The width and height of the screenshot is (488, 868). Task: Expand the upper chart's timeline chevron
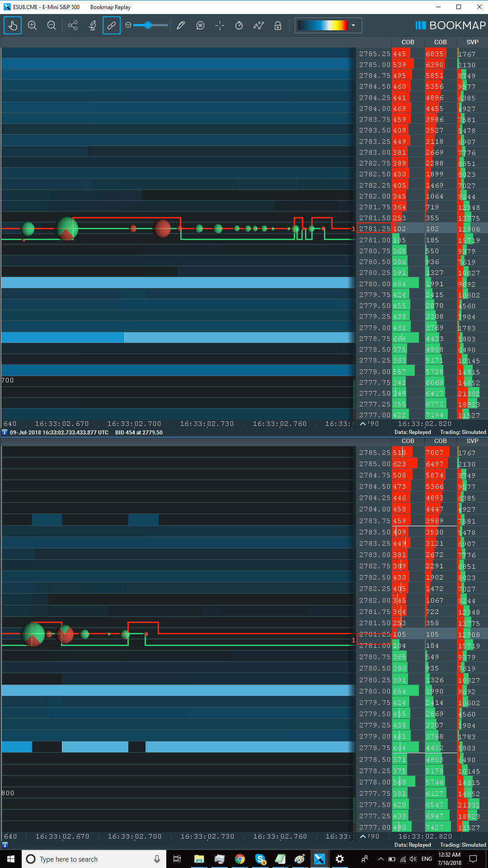pos(363,424)
